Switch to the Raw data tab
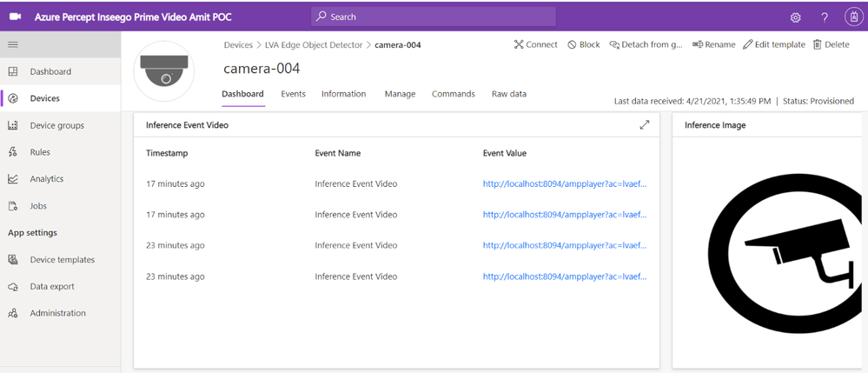 [509, 94]
